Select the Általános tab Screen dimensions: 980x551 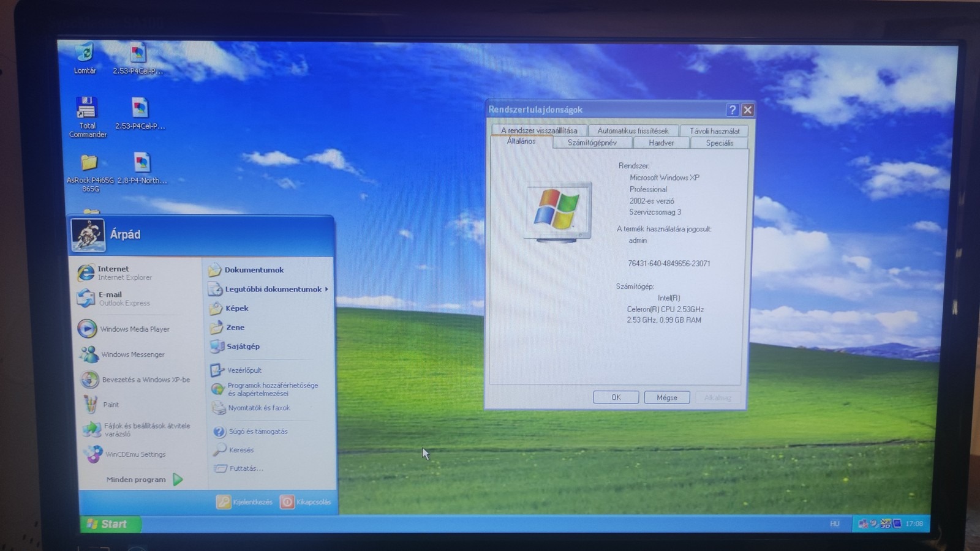pos(521,141)
